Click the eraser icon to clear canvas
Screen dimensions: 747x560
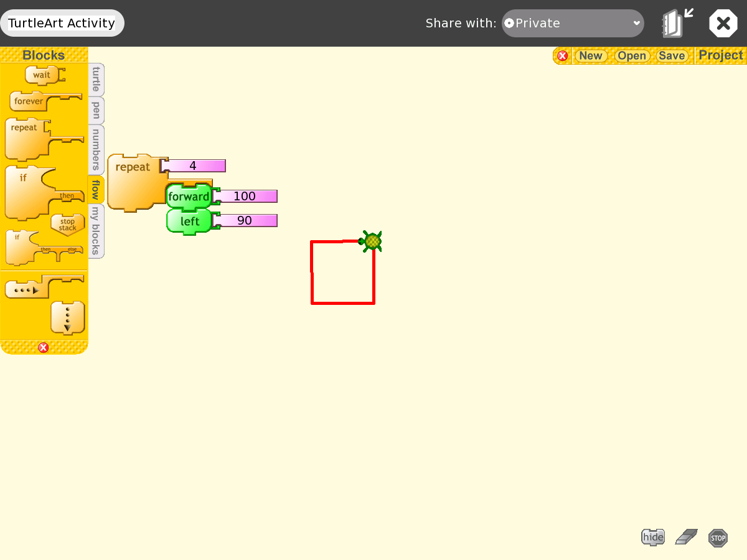[686, 537]
